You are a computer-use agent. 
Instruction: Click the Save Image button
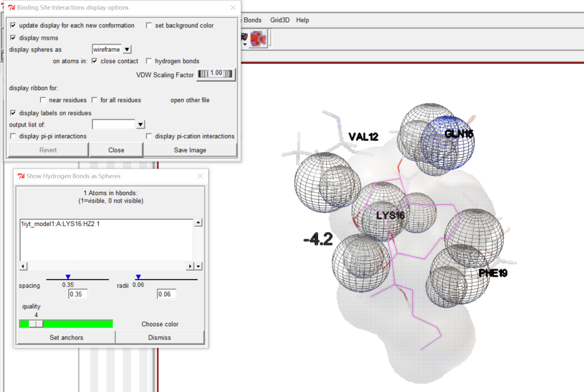[x=190, y=150]
